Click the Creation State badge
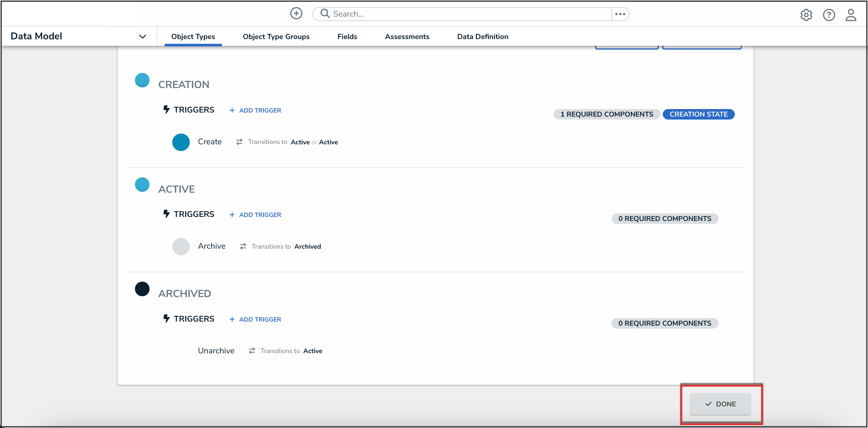The width and height of the screenshot is (868, 428). click(698, 114)
